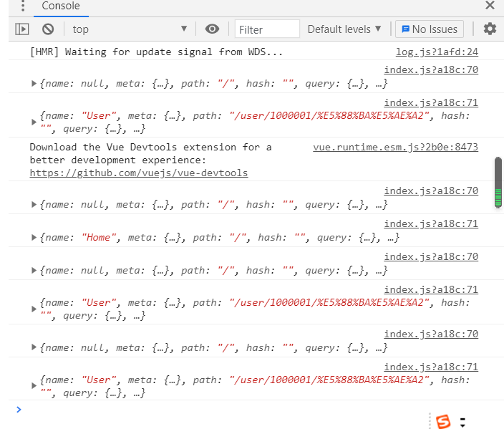Open the top JavaScript context dropdown
The width and height of the screenshot is (504, 429).
point(130,29)
